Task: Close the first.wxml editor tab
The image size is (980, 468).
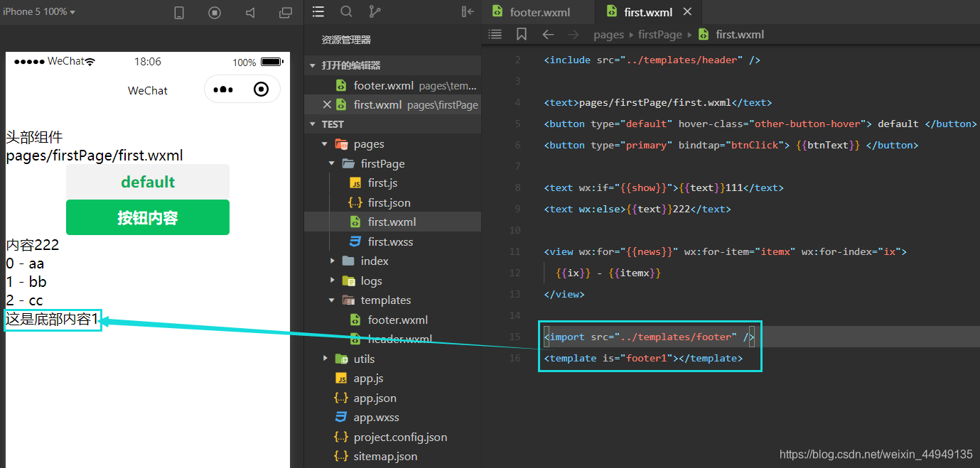Action: pyautogui.click(x=686, y=12)
